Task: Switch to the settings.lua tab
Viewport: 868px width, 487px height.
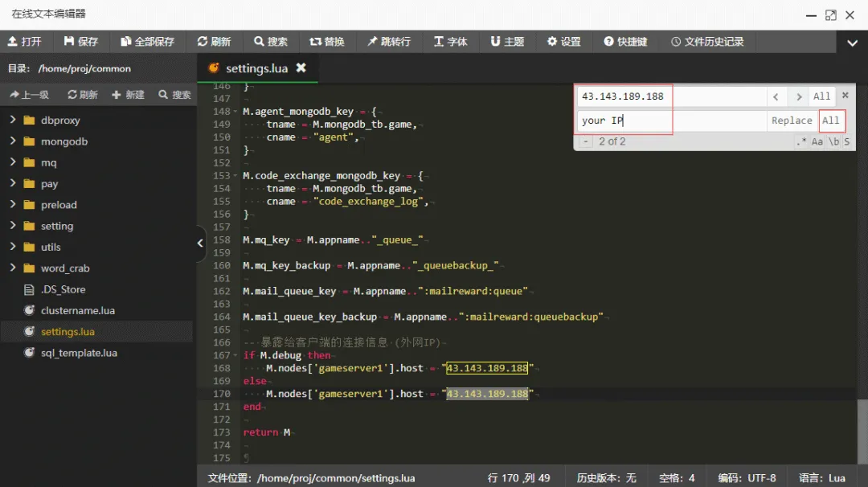Action: pyautogui.click(x=256, y=68)
